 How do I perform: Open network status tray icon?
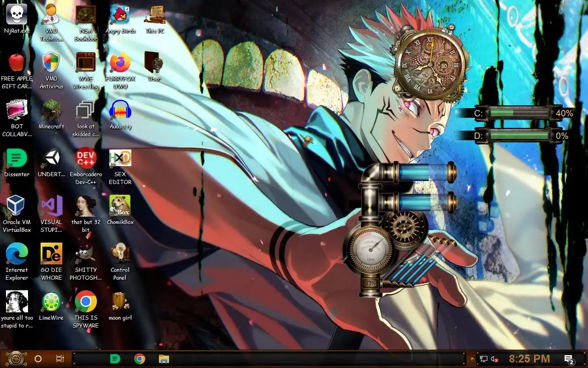click(x=484, y=359)
